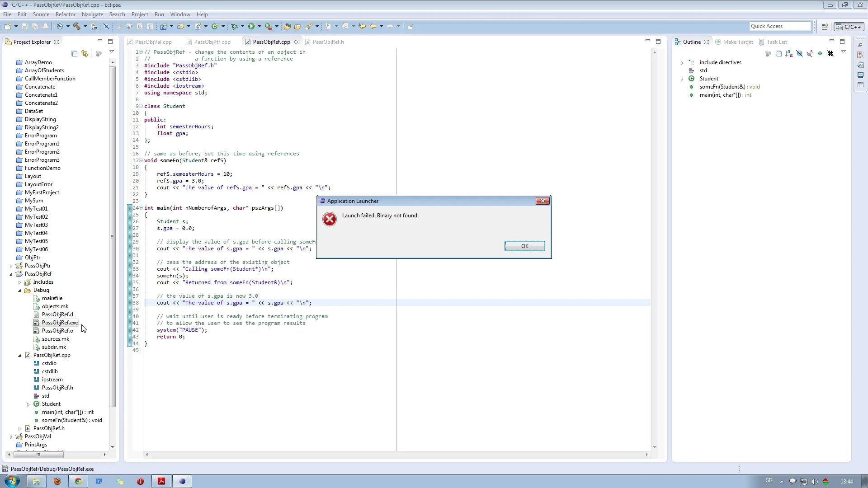868x488 pixels.
Task: Toggle Hide Inactive Elements in Outline
Action: point(830,53)
